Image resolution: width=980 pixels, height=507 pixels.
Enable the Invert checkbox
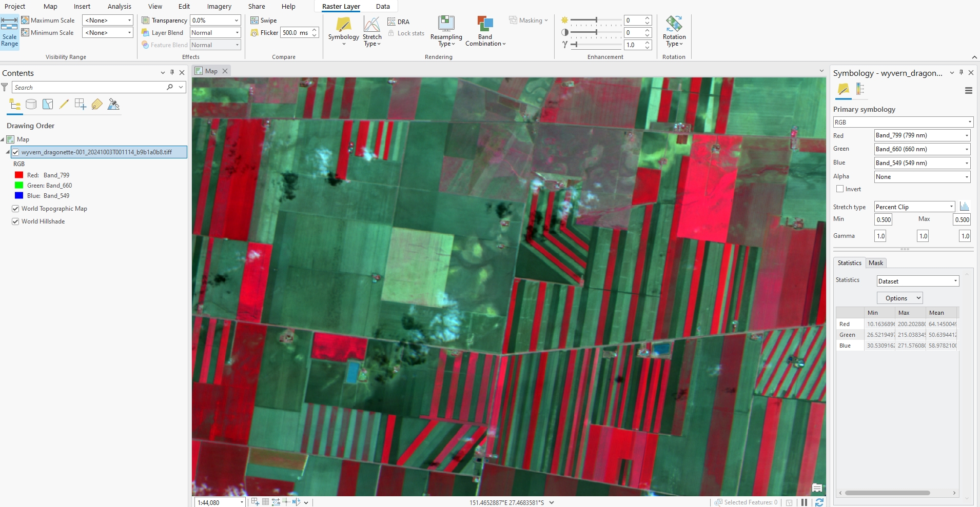point(840,189)
